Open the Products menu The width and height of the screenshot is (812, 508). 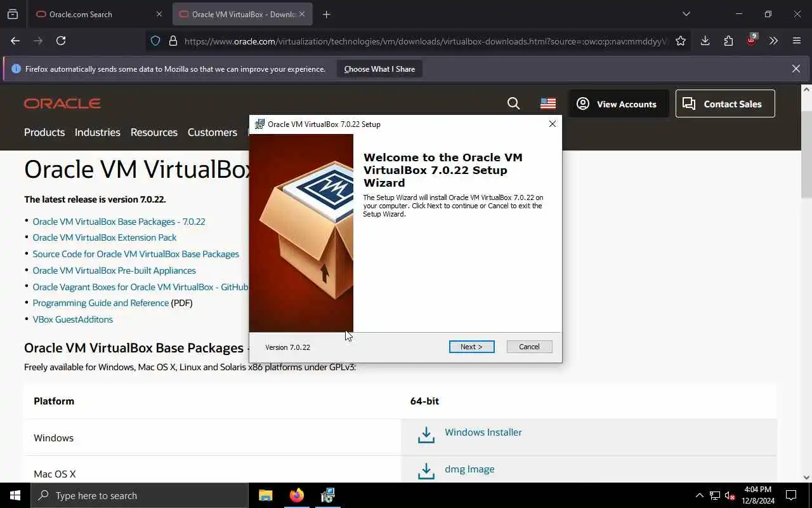click(44, 132)
